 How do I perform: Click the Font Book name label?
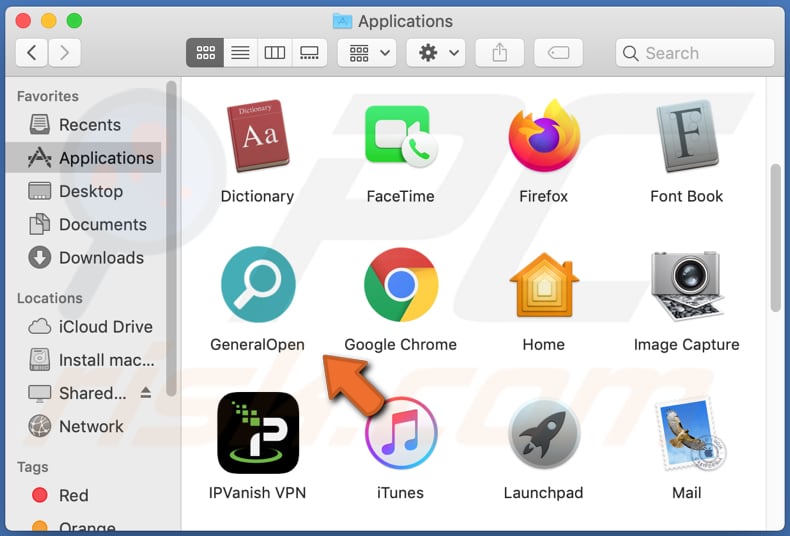(687, 196)
